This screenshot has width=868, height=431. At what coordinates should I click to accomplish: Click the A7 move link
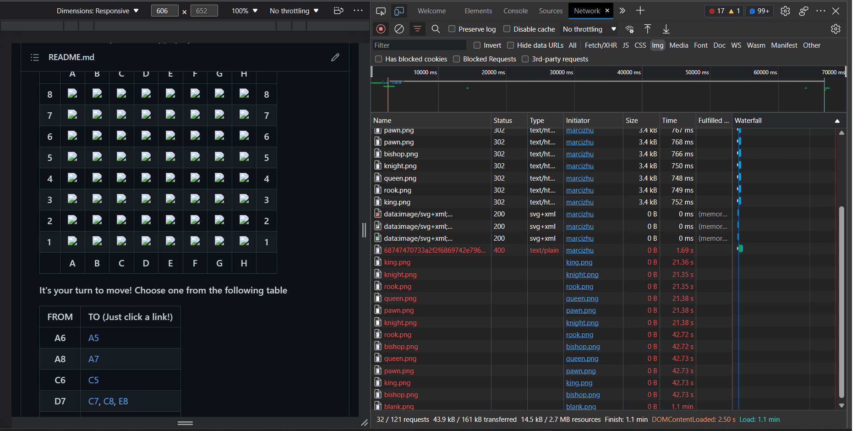pyautogui.click(x=93, y=359)
